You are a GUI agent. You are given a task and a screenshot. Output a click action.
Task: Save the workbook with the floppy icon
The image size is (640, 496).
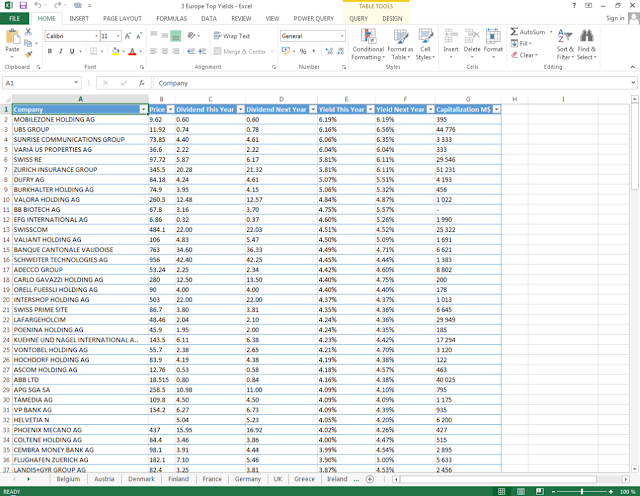23,6
